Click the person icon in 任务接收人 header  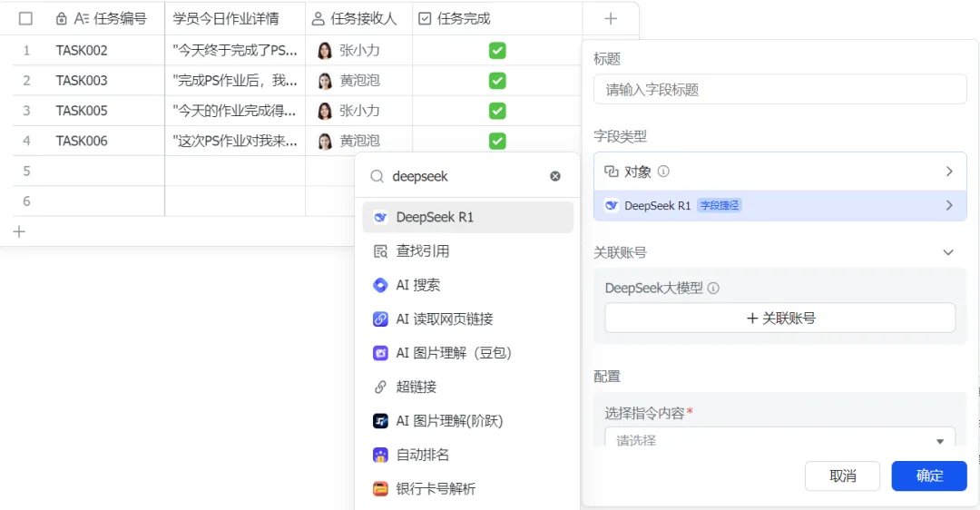click(318, 19)
